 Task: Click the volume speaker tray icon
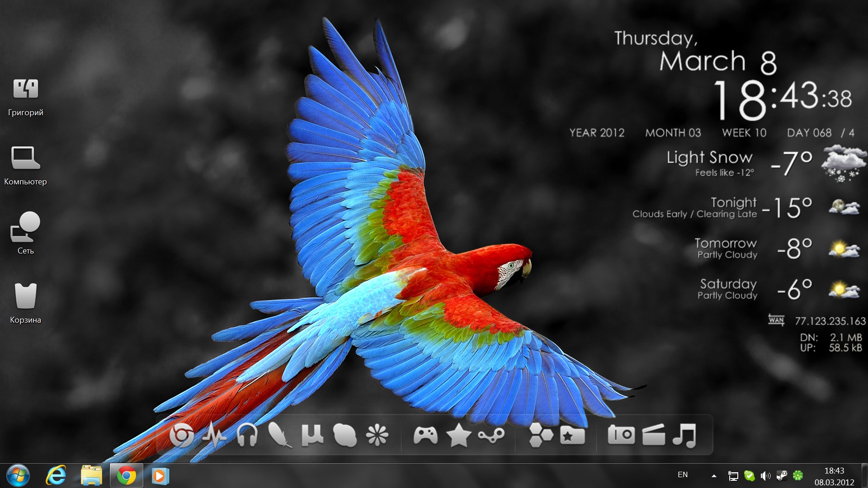(765, 476)
